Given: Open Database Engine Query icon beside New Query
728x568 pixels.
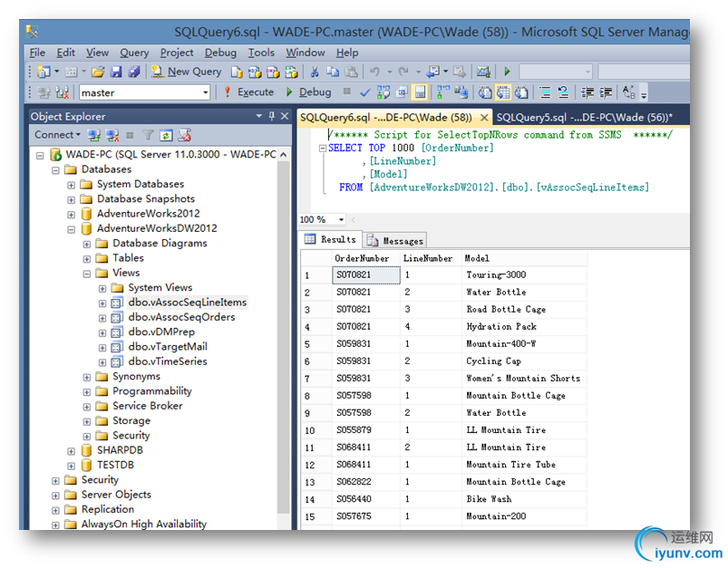Looking at the screenshot, I should [237, 72].
